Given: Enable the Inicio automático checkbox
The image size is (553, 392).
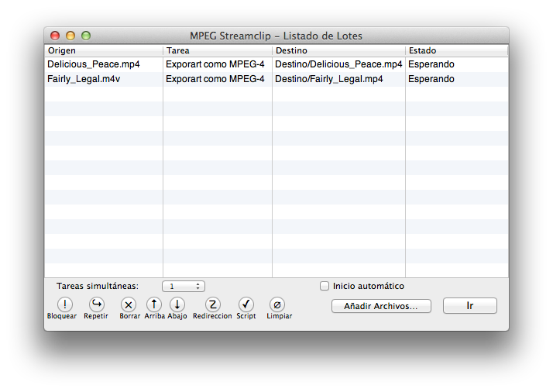Looking at the screenshot, I should point(325,286).
